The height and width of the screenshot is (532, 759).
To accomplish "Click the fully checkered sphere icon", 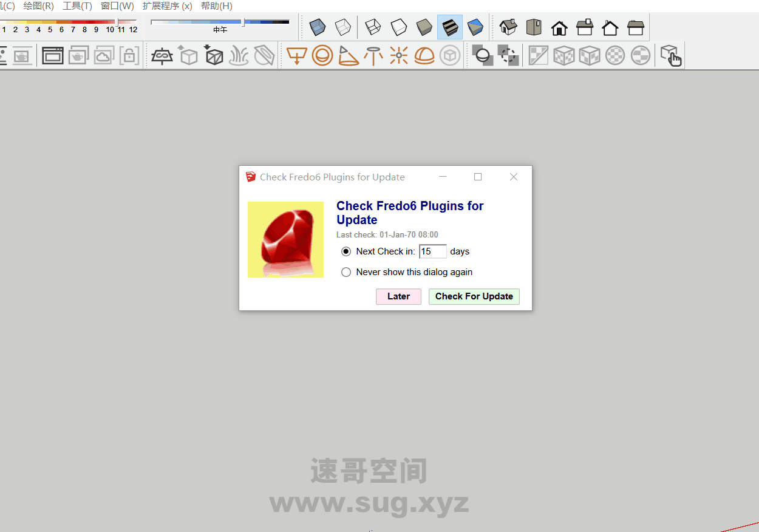I will (x=615, y=56).
